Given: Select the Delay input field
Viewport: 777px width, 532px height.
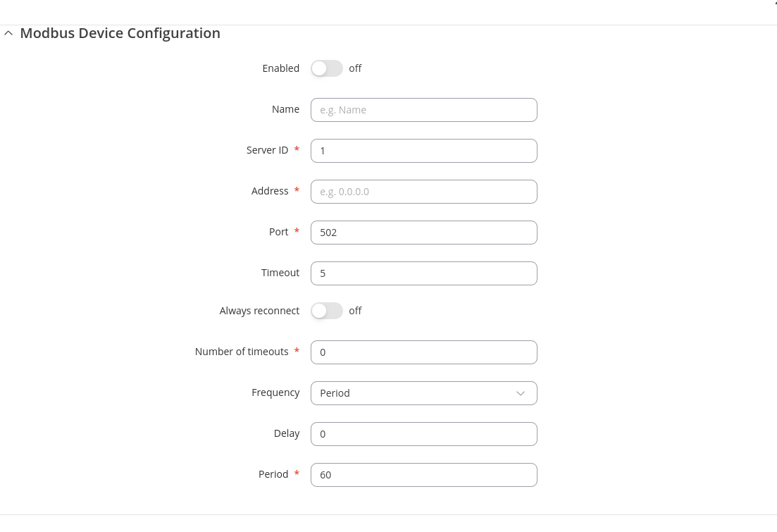Looking at the screenshot, I should pos(423,434).
